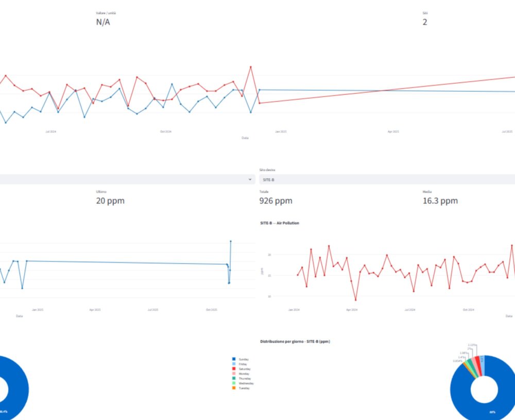Click the Siti count value 2

[x=424, y=22]
